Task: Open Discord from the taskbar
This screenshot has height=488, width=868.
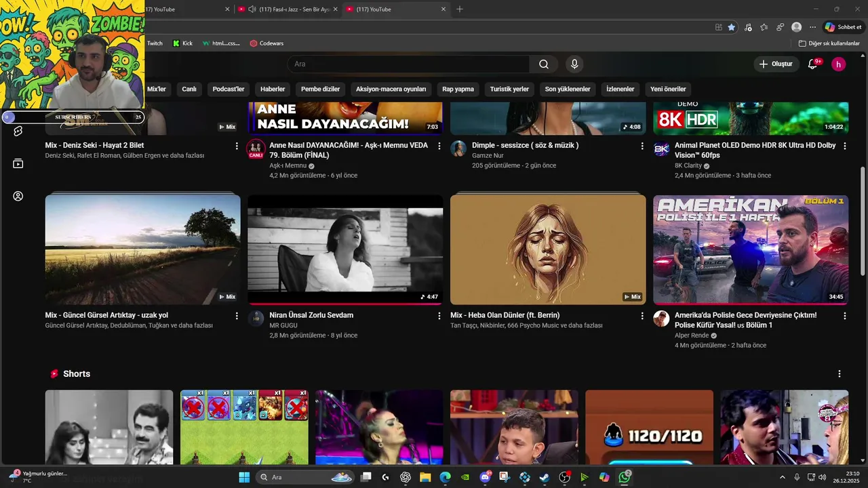Action: [485, 477]
